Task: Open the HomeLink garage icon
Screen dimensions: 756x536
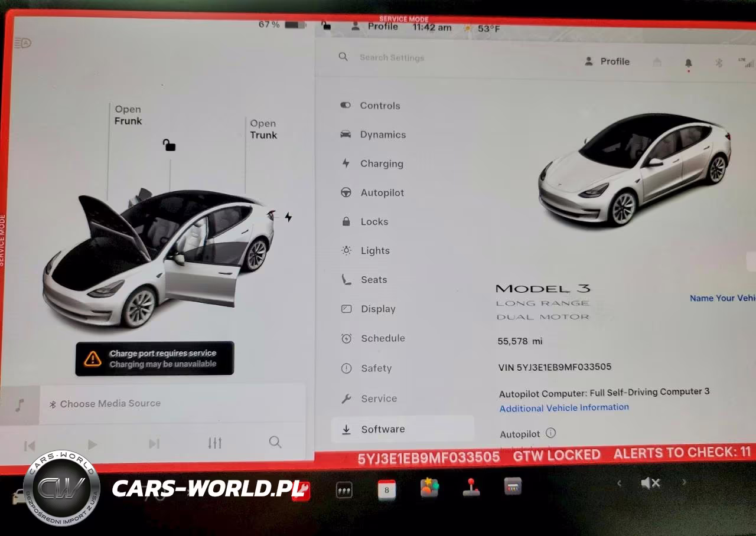Action: click(657, 62)
